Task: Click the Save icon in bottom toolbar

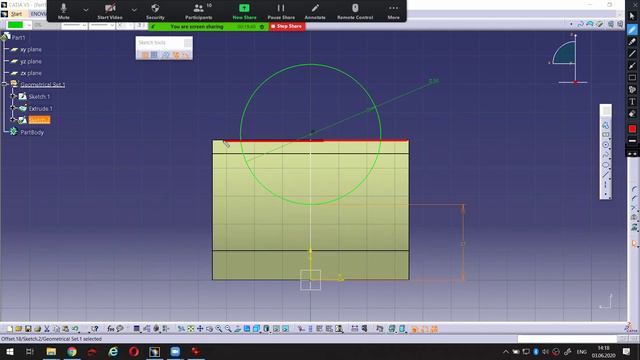Action: [x=28, y=329]
